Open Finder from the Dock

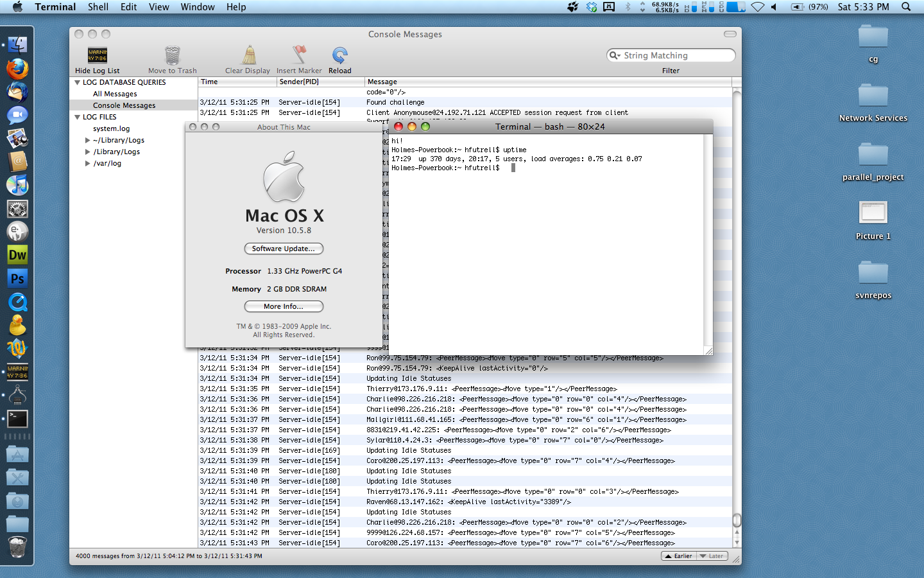(x=17, y=45)
